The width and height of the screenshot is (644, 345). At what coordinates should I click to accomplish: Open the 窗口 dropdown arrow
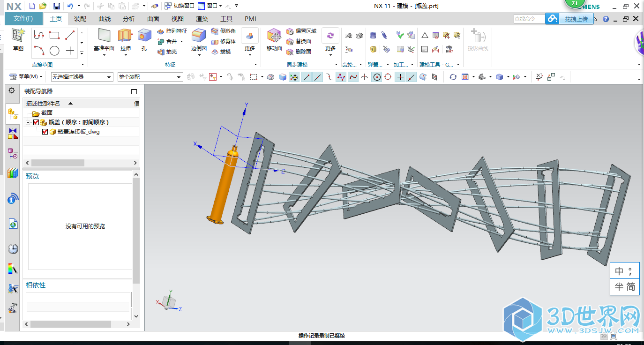coord(221,6)
